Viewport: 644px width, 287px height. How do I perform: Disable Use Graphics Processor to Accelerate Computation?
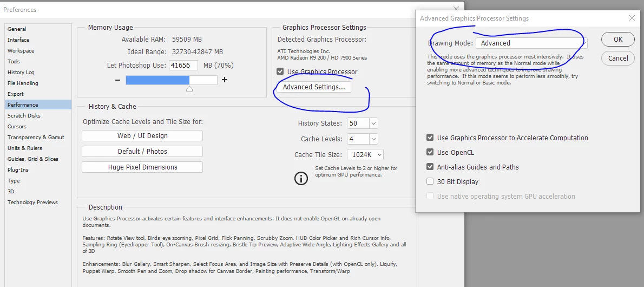[x=430, y=138]
